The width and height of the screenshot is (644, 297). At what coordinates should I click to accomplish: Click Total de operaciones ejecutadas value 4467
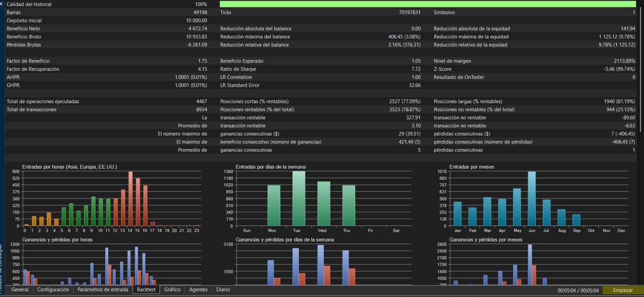tap(202, 101)
